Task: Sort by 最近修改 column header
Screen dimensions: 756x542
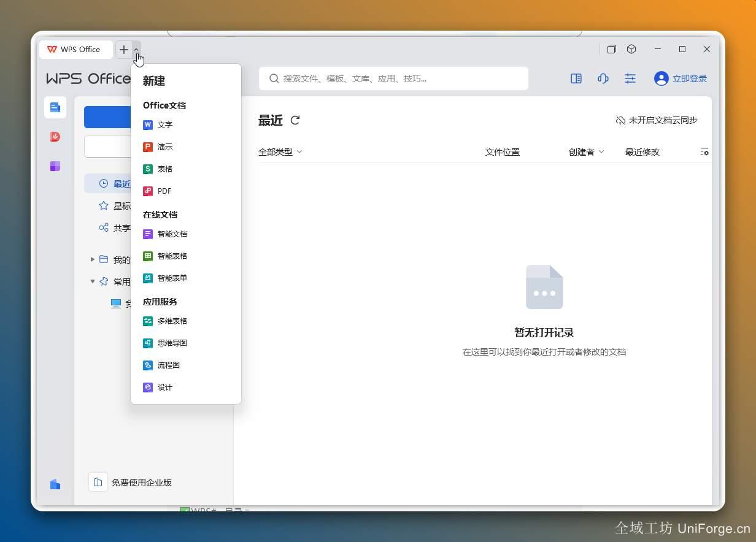Action: 642,152
